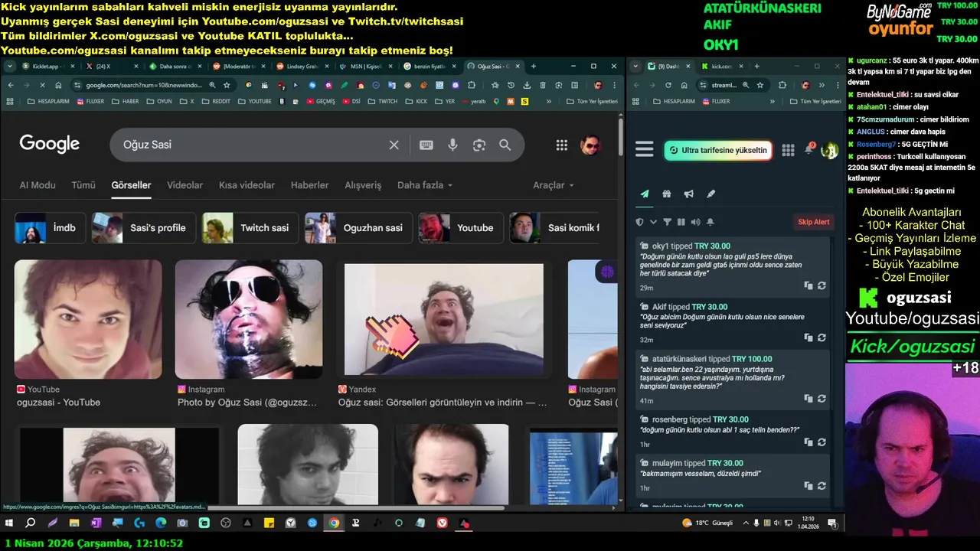Open the AI Modu tab
The image size is (980, 551).
click(38, 185)
